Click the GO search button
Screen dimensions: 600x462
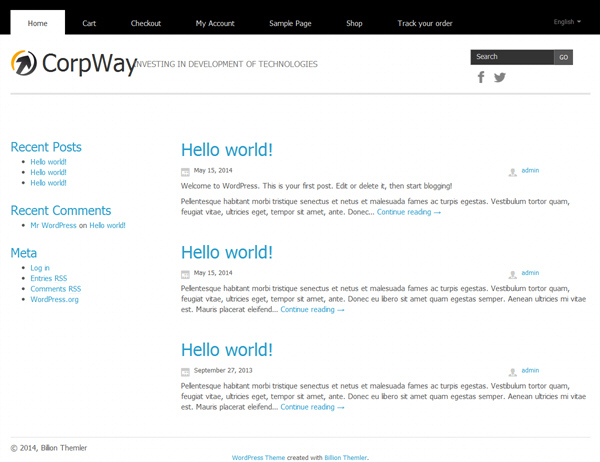563,57
